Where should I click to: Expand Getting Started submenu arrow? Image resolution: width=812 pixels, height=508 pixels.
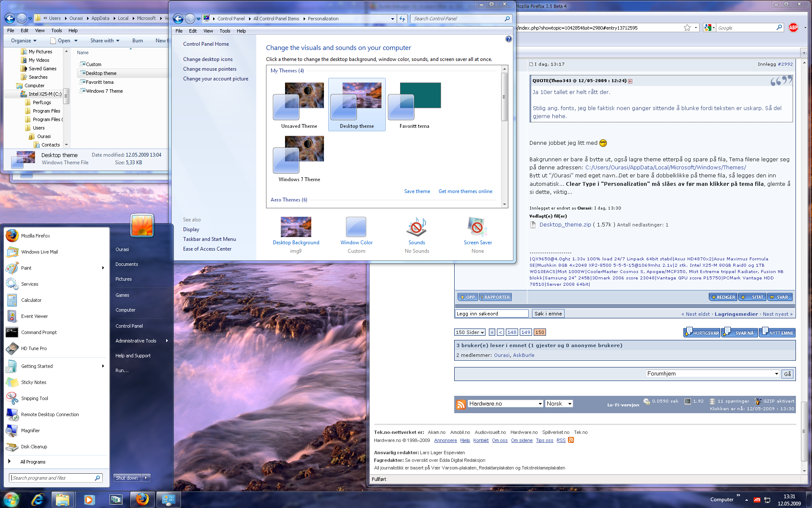click(103, 366)
